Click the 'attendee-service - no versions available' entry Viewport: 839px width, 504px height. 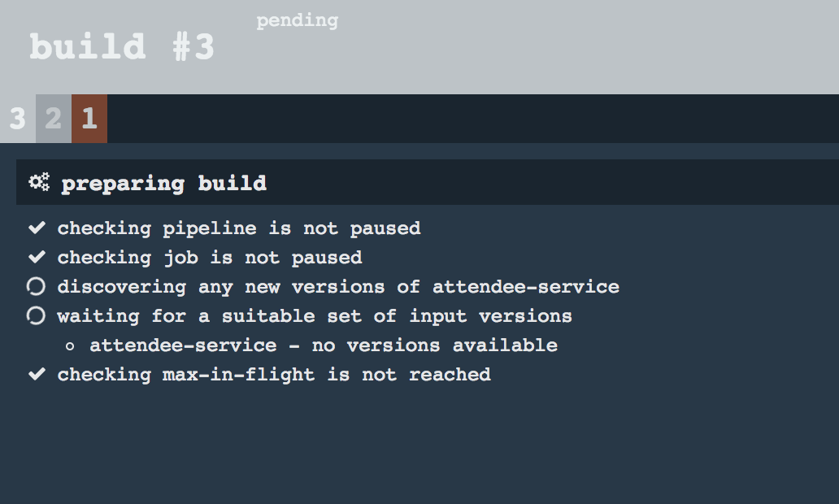tap(325, 345)
